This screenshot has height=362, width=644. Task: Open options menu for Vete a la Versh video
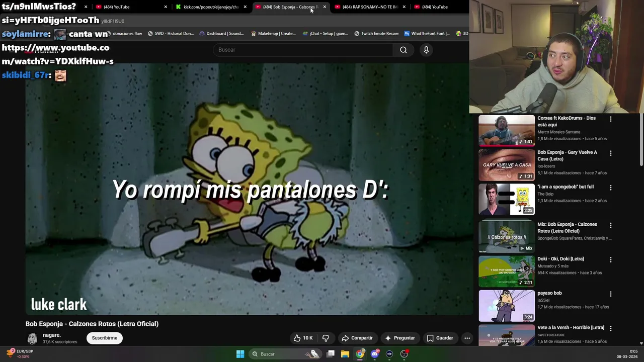click(x=611, y=328)
